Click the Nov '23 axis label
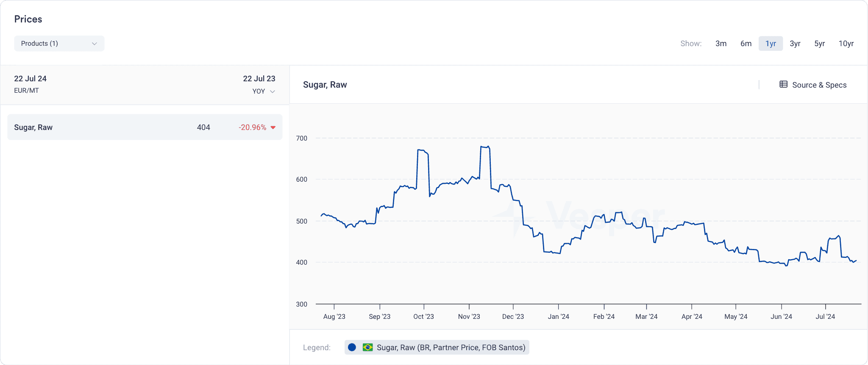This screenshot has width=868, height=365. tap(469, 317)
